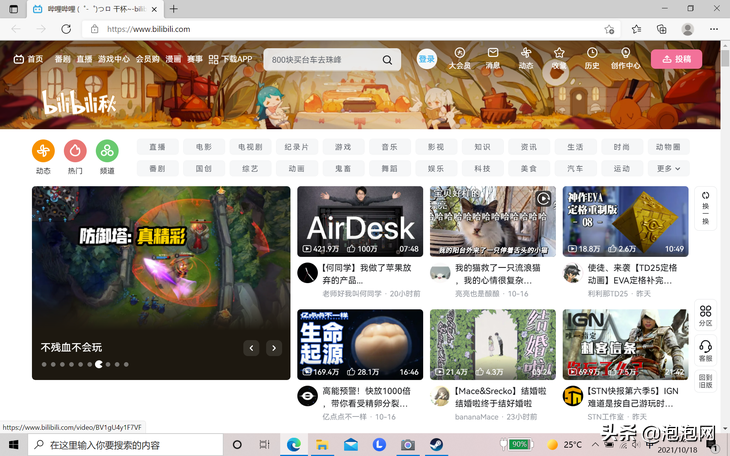Open 下载APP in top navigation
The image size is (730, 456).
(x=230, y=59)
